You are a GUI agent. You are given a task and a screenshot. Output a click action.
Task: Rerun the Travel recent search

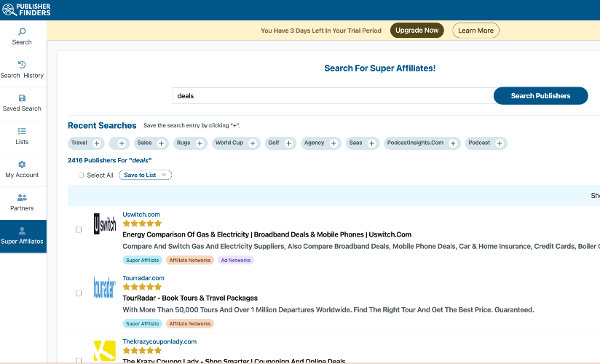(79, 143)
